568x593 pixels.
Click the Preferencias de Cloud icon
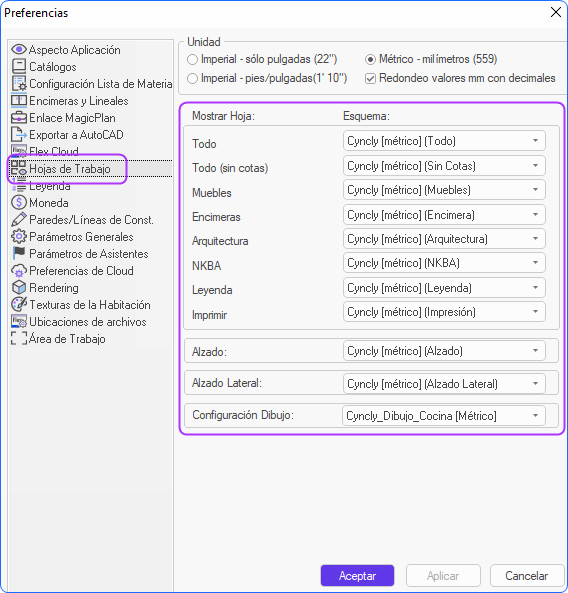(19, 271)
